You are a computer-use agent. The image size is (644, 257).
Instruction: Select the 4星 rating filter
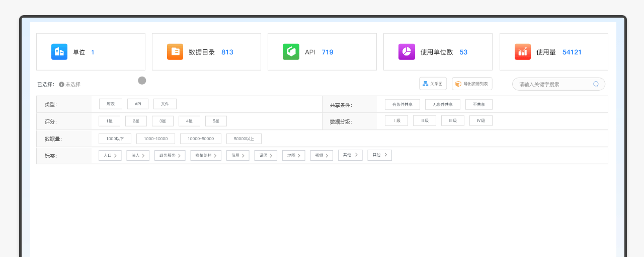pos(189,121)
